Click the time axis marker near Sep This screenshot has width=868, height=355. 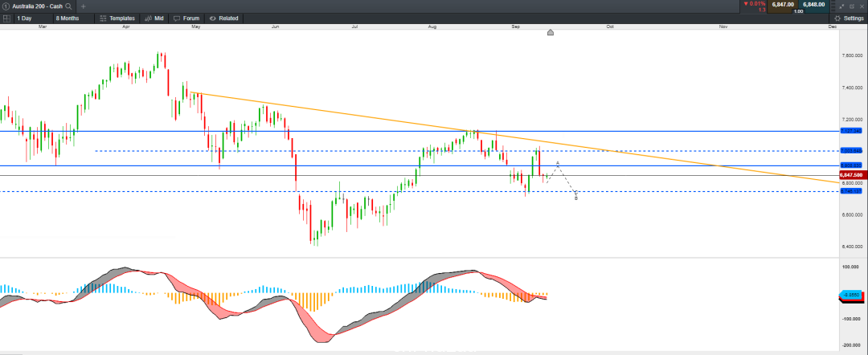pyautogui.click(x=551, y=33)
